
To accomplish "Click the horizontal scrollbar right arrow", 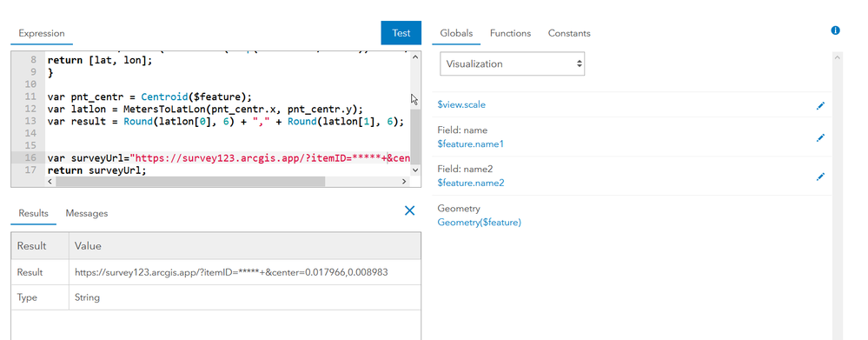I will (405, 181).
